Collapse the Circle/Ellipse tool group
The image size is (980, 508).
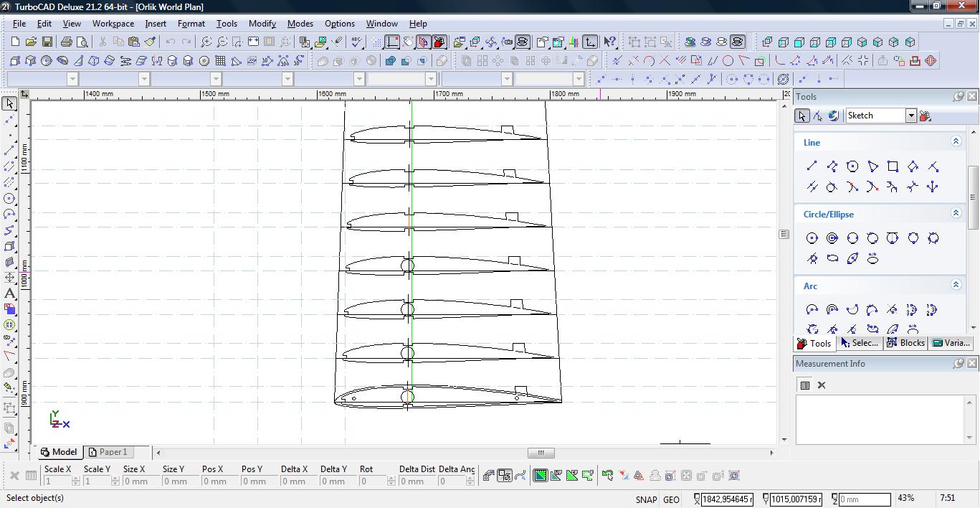[x=955, y=214]
